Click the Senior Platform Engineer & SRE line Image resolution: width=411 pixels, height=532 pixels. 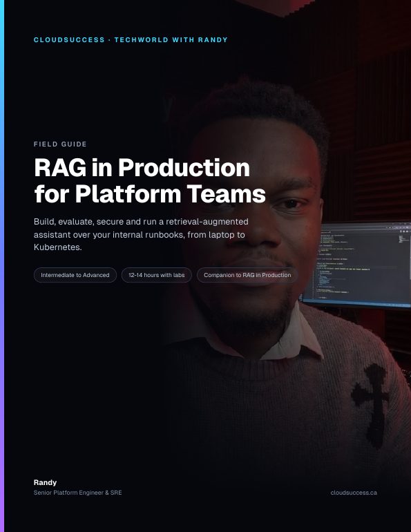(x=77, y=493)
